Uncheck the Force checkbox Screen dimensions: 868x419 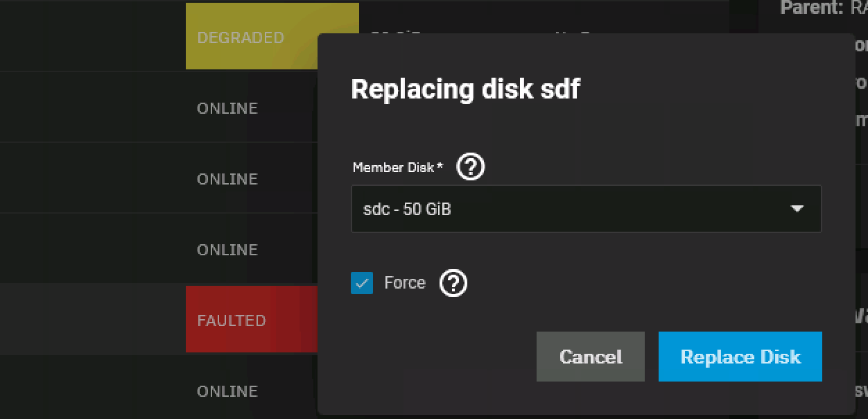362,283
